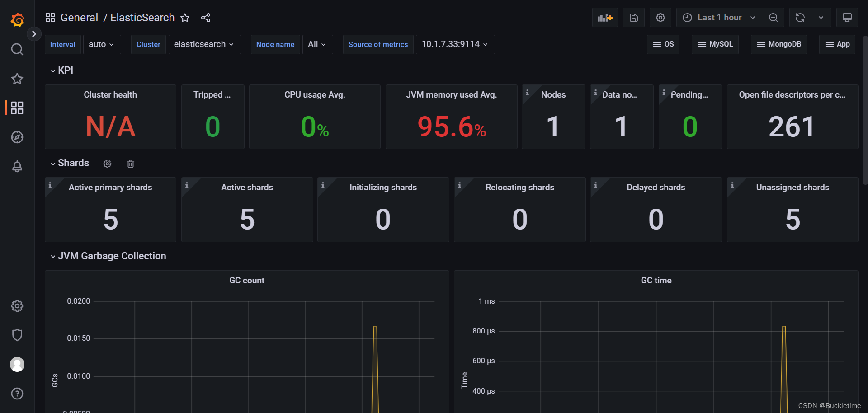Image resolution: width=868 pixels, height=413 pixels.
Task: Open the Interval auto dropdown
Action: coord(102,44)
